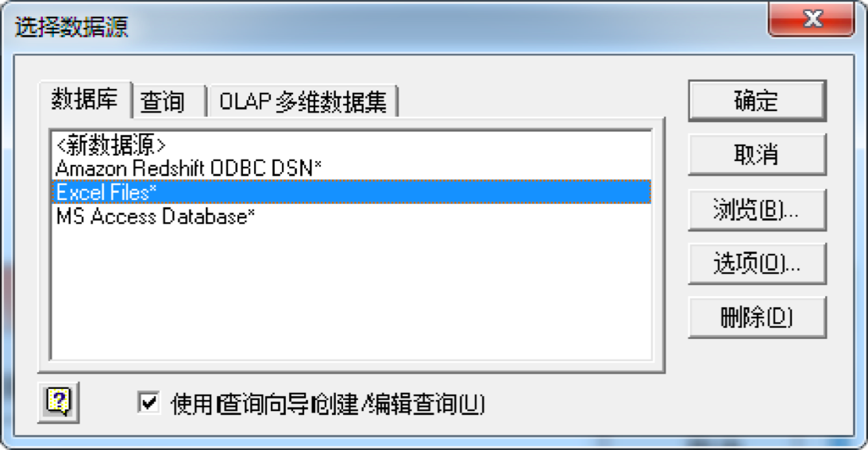Viewport: 868px width, 450px height.
Task: Switch to the 数据库 tab
Action: click(85, 100)
